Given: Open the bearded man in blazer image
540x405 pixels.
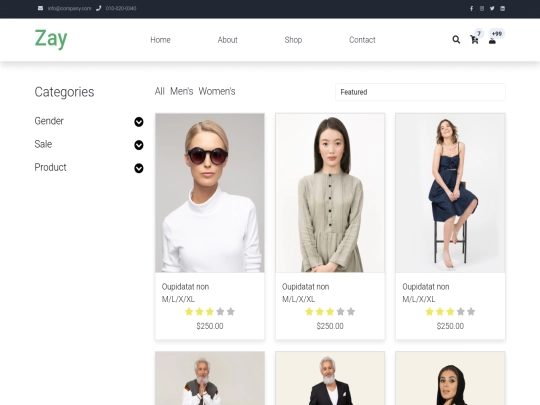Looking at the screenshot, I should point(330,378).
